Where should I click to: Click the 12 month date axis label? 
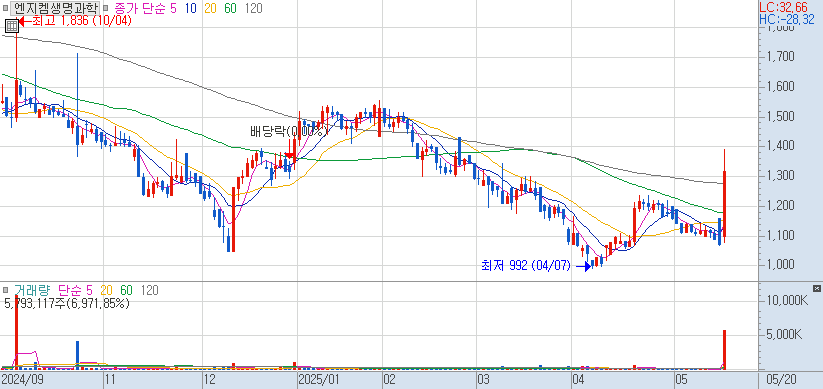[x=209, y=379]
